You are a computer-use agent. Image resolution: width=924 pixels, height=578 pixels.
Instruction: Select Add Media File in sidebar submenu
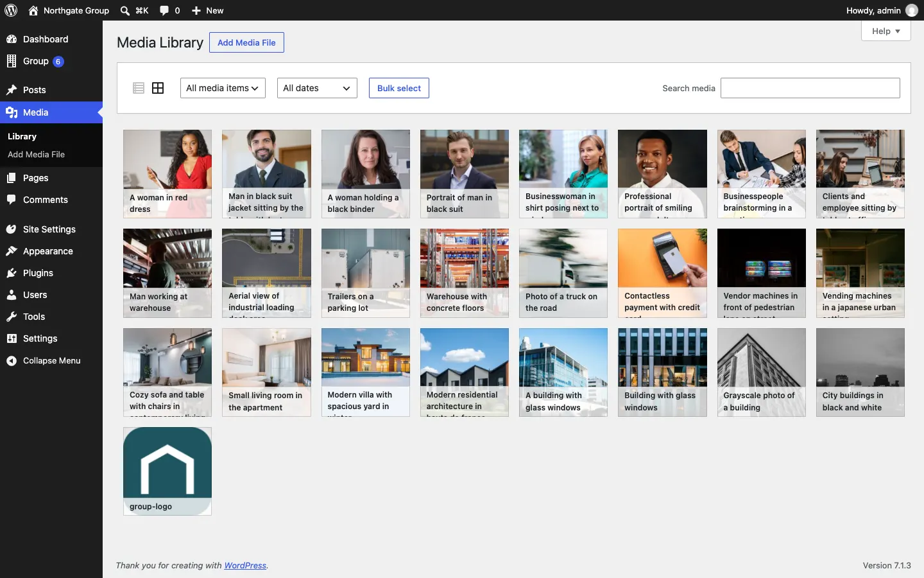(x=36, y=154)
